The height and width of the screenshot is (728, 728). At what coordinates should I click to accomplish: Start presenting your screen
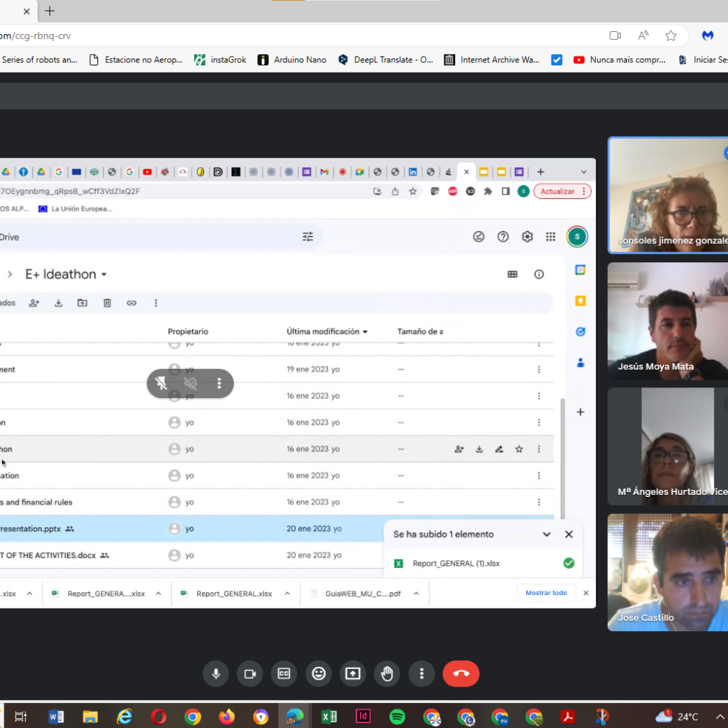(353, 674)
